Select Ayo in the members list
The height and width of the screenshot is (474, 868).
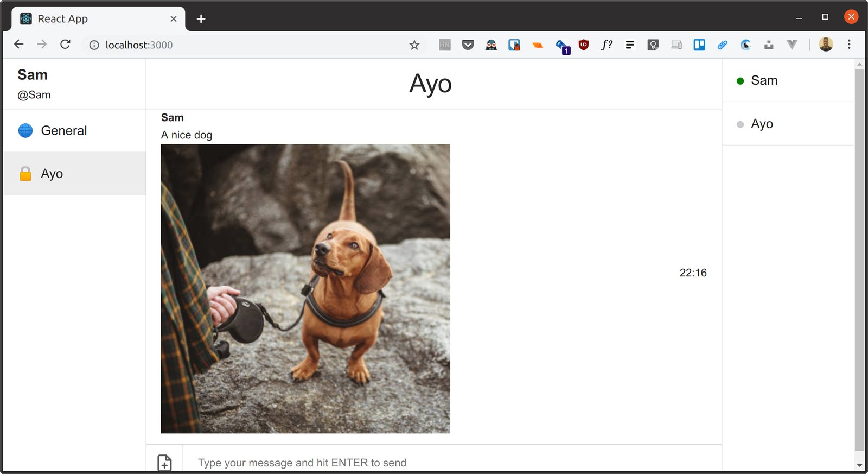(788, 124)
